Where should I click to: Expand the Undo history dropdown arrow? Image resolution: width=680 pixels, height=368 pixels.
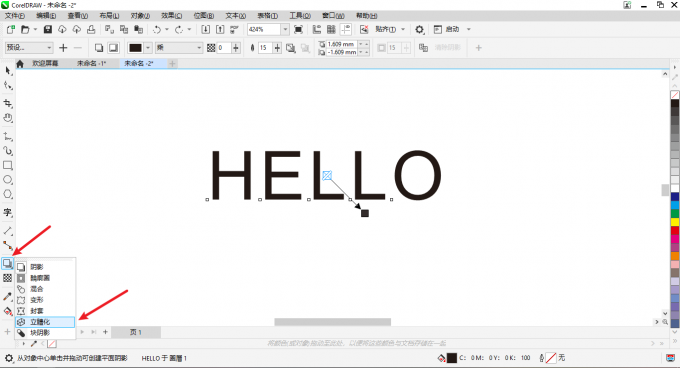point(167,29)
